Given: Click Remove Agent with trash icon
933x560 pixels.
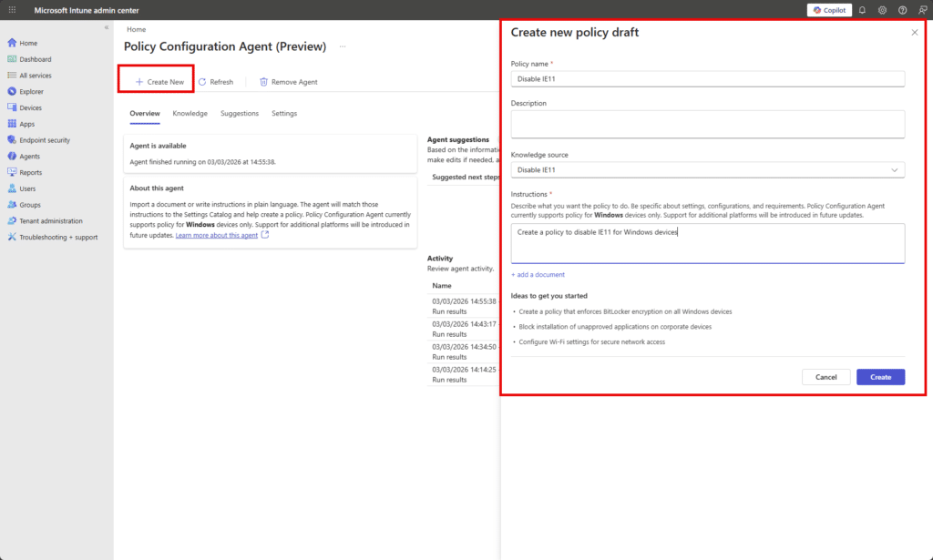Looking at the screenshot, I should coord(288,81).
